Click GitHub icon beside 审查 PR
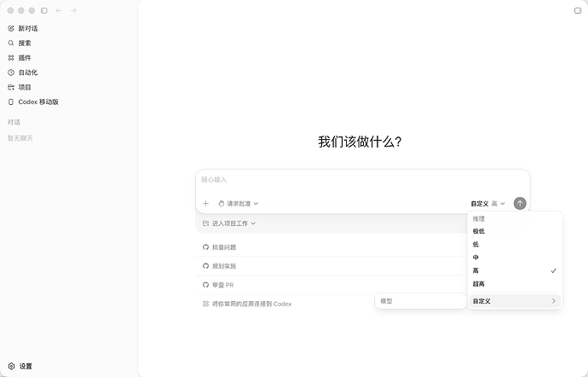The height and width of the screenshot is (377, 588). 205,285
